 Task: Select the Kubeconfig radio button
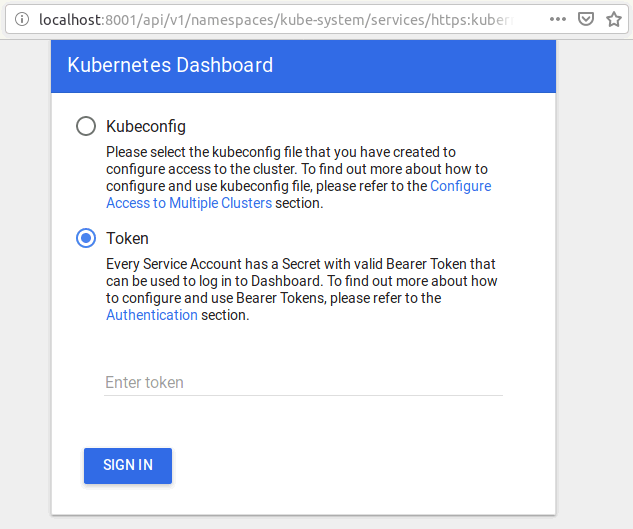click(87, 126)
